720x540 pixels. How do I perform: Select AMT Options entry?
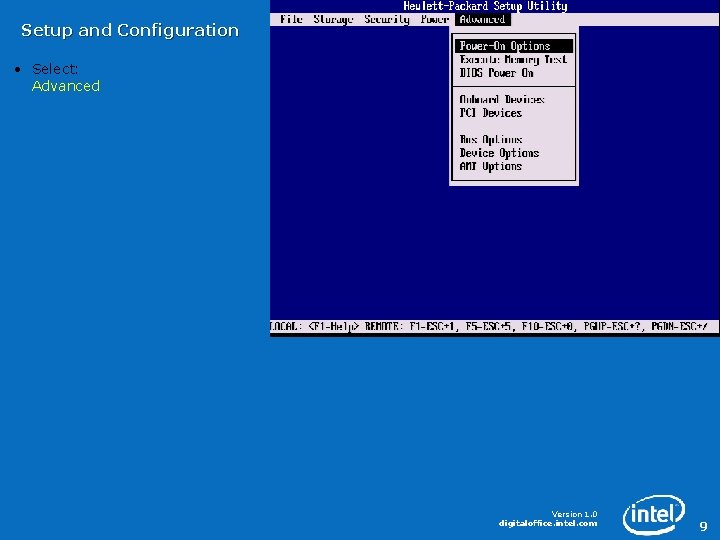pos(491,166)
